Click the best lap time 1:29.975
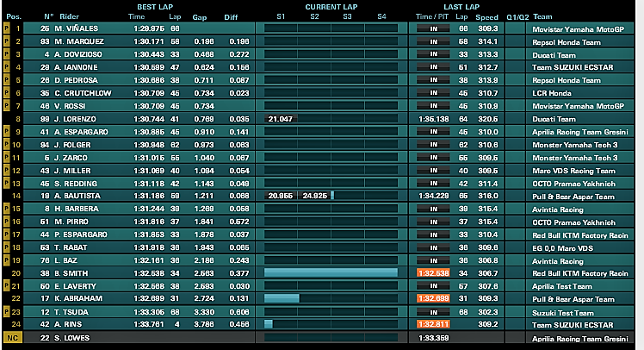644x350 pixels. 149,28
